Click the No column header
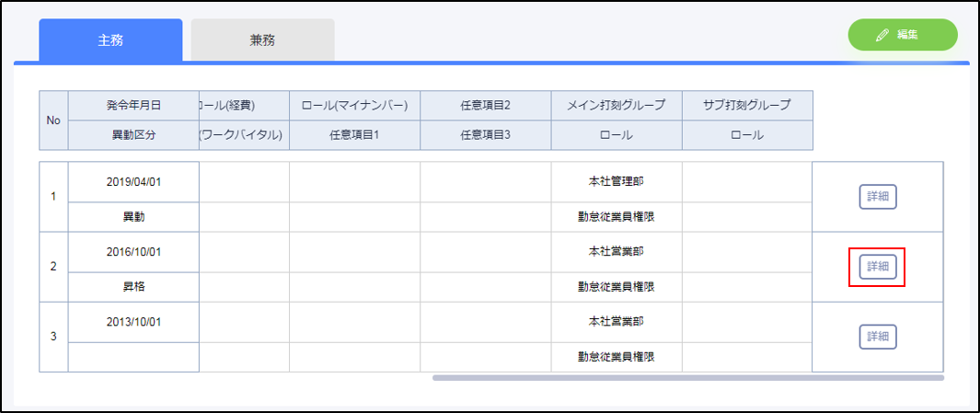Viewport: 980px width, 413px height. pos(53,120)
